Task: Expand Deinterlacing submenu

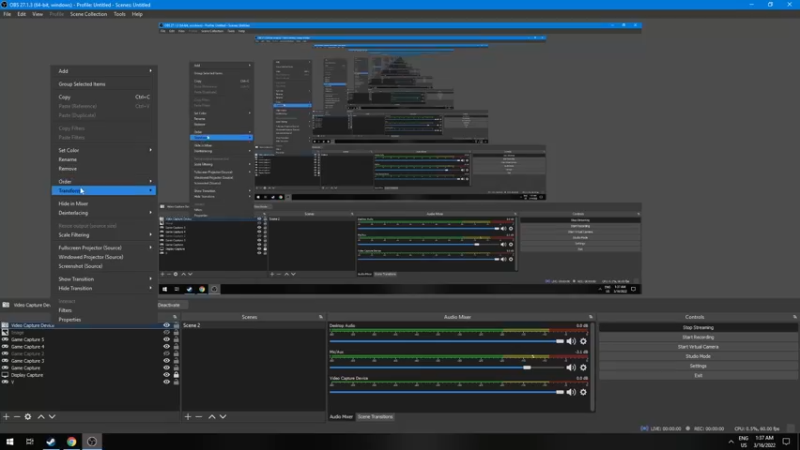Action: [104, 213]
